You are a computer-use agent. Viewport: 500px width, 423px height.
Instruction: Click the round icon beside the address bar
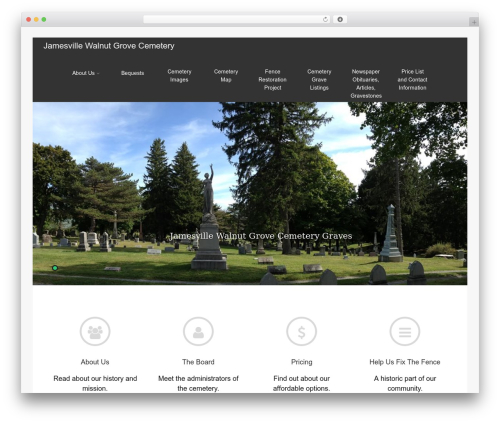coord(340,19)
